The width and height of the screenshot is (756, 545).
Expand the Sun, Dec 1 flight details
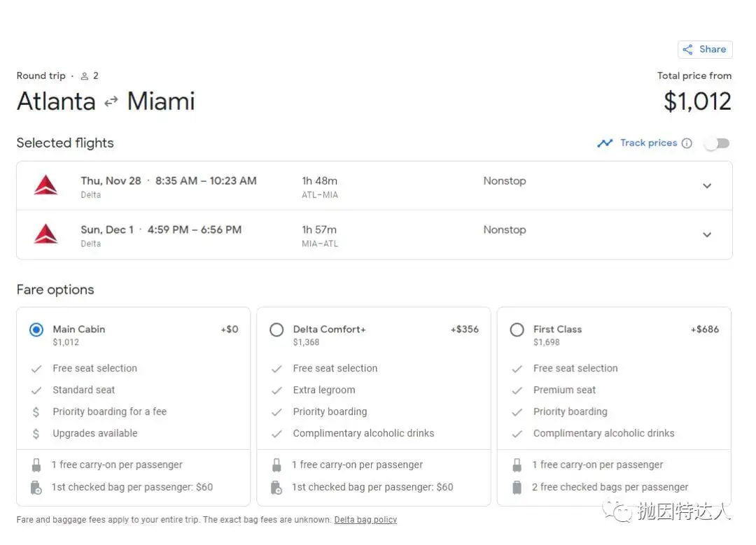coord(707,235)
